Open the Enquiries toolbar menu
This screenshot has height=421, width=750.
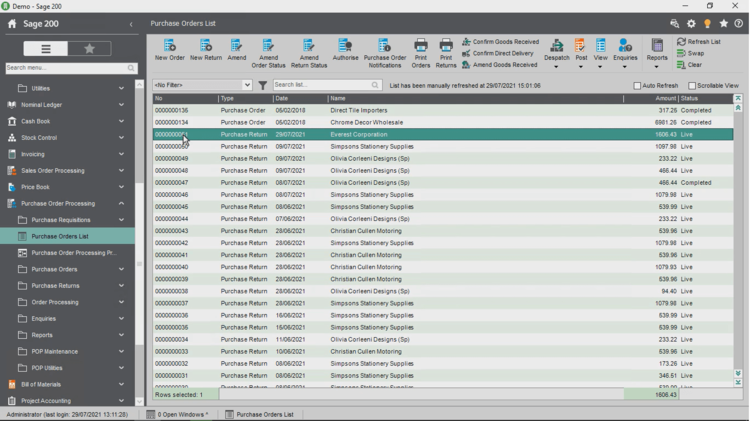tap(625, 53)
